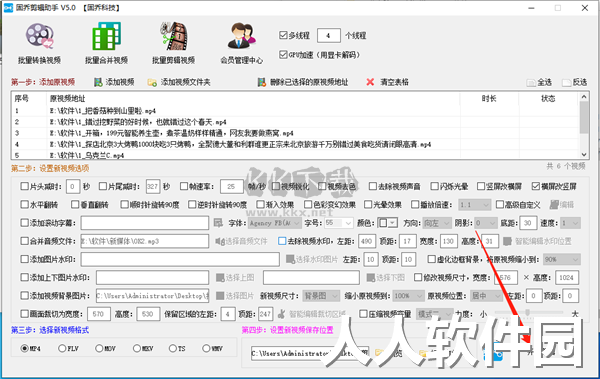Click the 编辑 icon beside 高级自定义
This screenshot has height=379, width=600.
coord(554,205)
